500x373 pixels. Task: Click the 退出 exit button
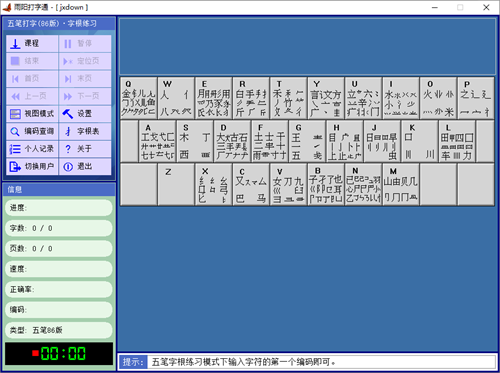[85, 166]
